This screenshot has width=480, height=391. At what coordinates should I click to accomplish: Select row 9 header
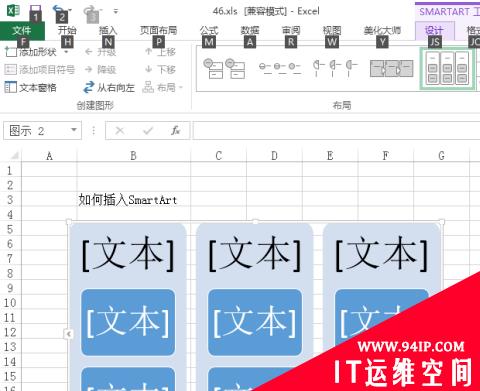click(10, 287)
